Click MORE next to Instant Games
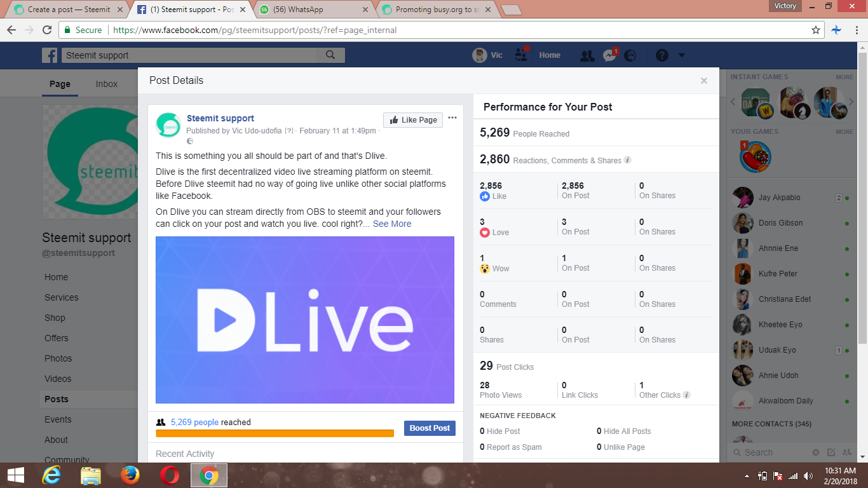The width and height of the screenshot is (868, 488). (844, 78)
